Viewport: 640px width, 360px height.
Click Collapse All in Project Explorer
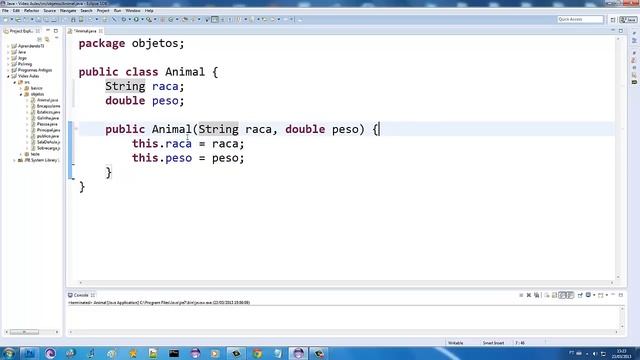coord(40,39)
